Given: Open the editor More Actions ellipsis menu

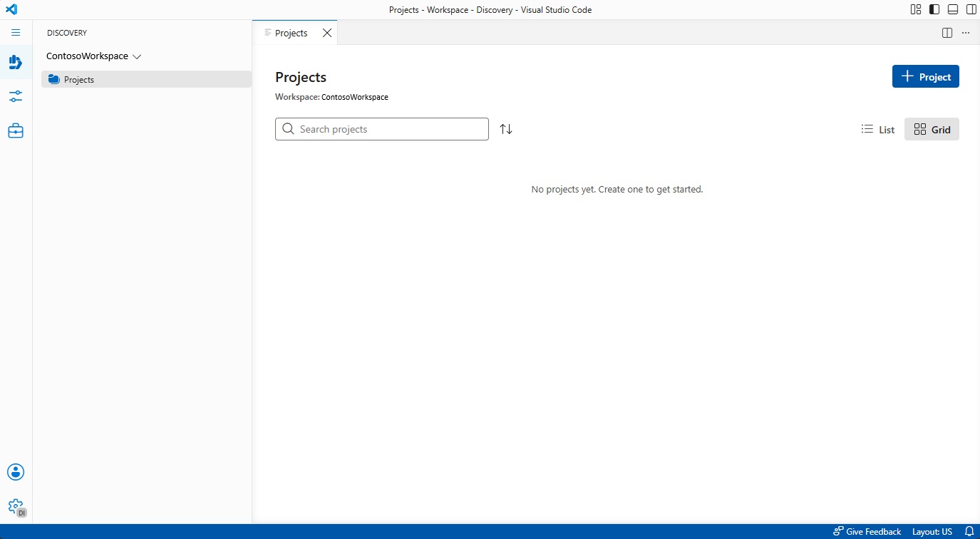Looking at the screenshot, I should [x=966, y=33].
